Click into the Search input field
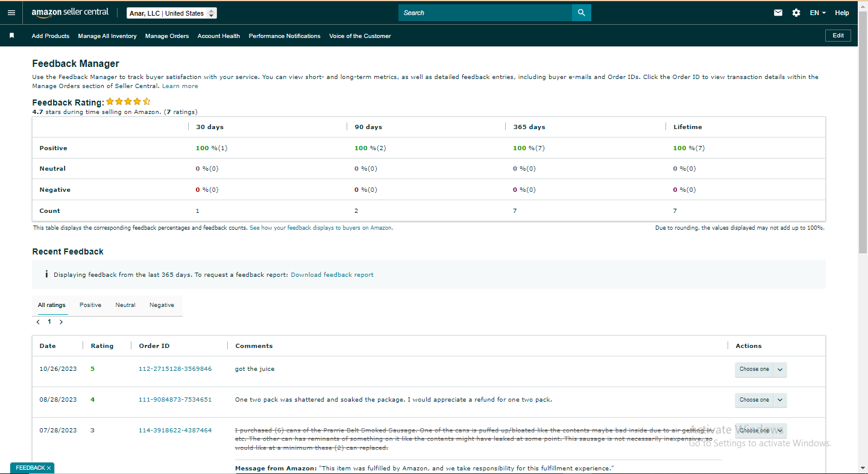868x474 pixels. pyautogui.click(x=485, y=13)
